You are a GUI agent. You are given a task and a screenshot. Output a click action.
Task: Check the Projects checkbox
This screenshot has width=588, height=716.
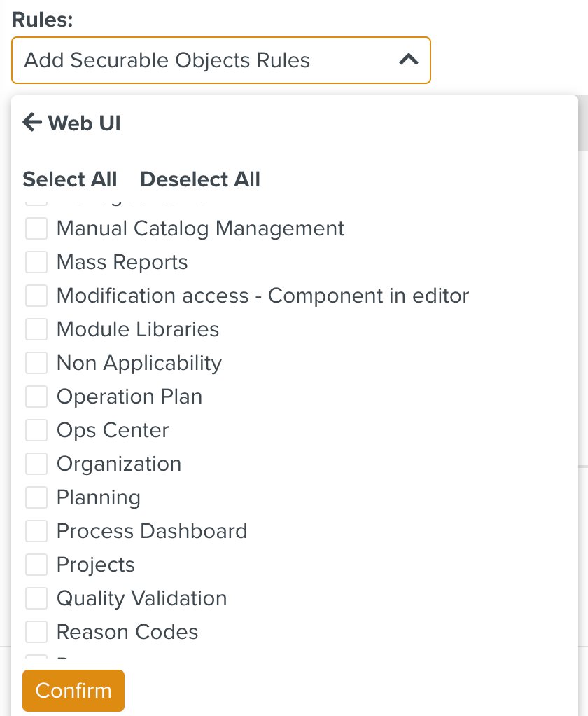point(36,565)
